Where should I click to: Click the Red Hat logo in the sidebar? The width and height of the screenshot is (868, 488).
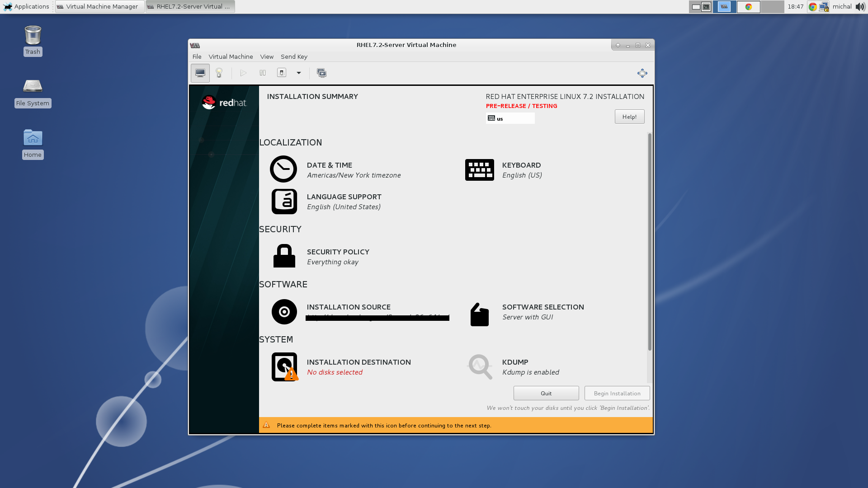coord(224,103)
